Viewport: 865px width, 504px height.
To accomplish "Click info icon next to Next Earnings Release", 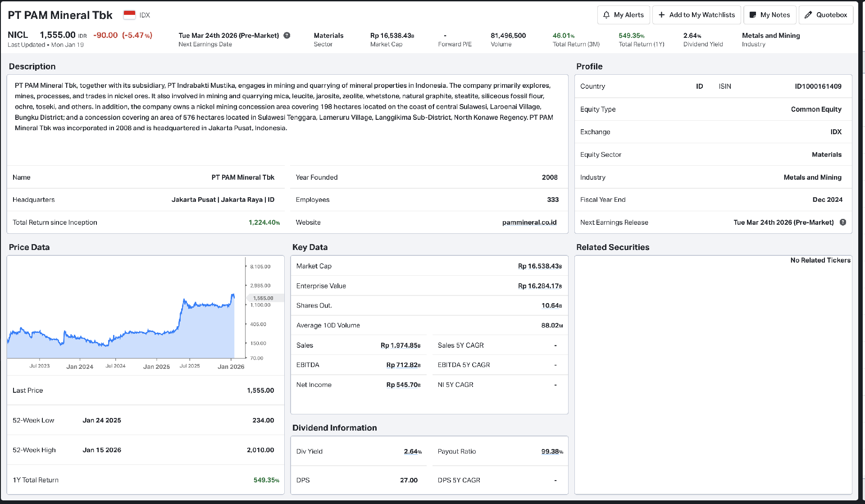I will 843,222.
